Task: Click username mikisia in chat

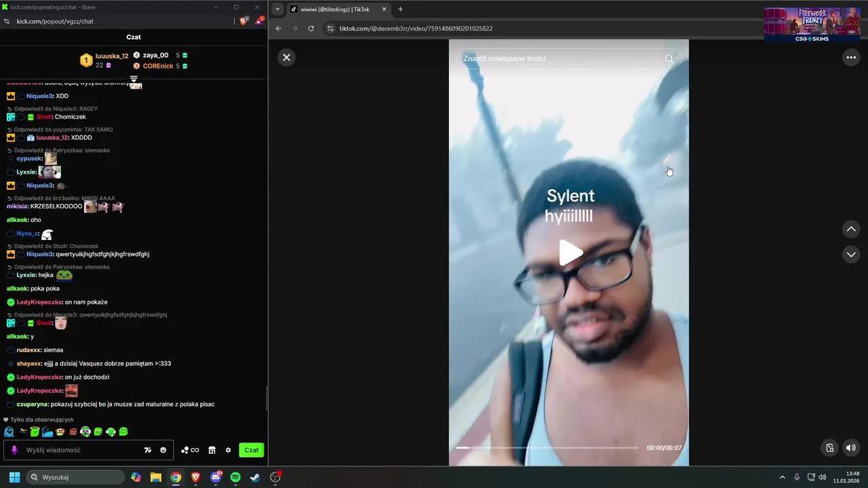Action: (x=17, y=206)
